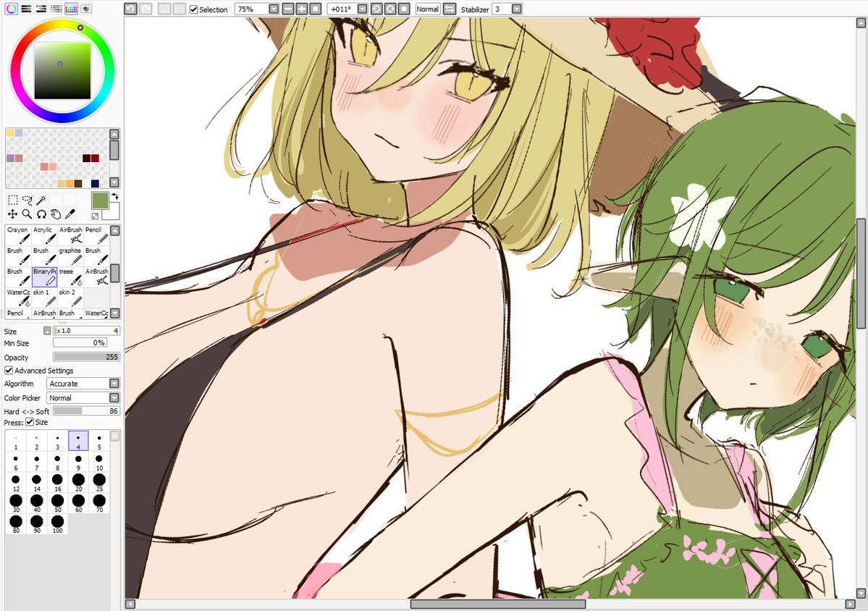Select the Eyedropper color picker tool
This screenshot has height=611, width=868.
tap(69, 214)
